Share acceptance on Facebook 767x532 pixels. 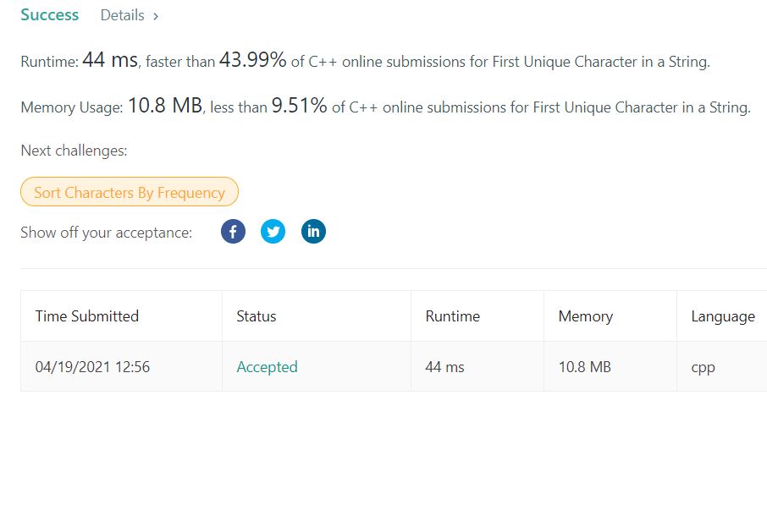[x=233, y=231]
